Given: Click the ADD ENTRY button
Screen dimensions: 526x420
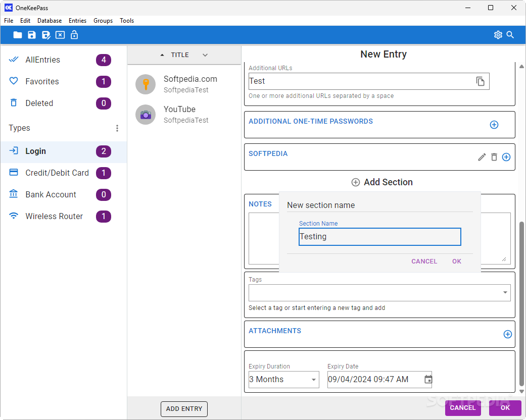Looking at the screenshot, I should coord(184,408).
